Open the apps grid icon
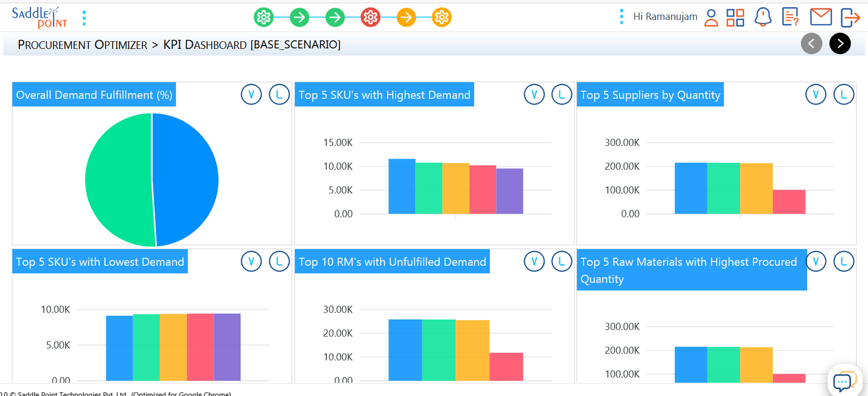The image size is (868, 396). point(735,17)
